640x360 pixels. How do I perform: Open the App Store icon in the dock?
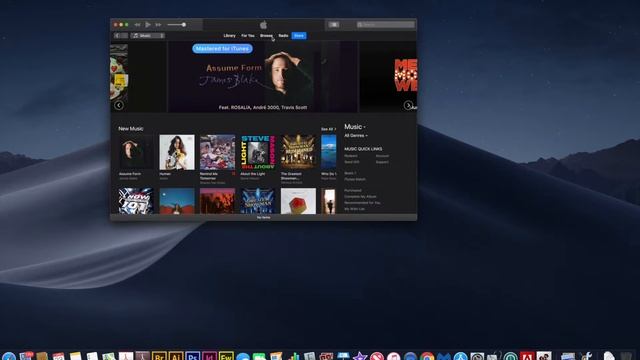(x=460, y=356)
